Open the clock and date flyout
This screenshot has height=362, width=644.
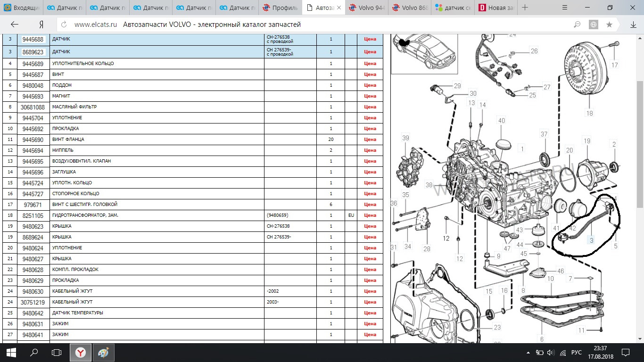pos(601,352)
